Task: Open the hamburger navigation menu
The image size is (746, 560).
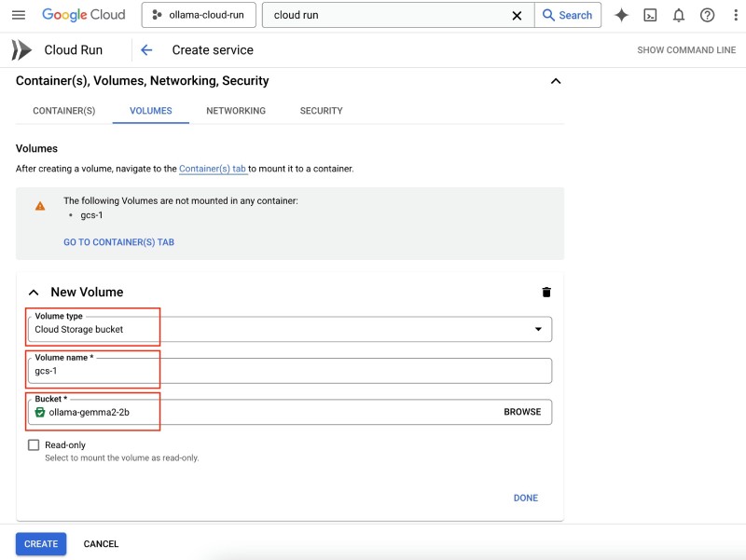Action: click(x=19, y=15)
